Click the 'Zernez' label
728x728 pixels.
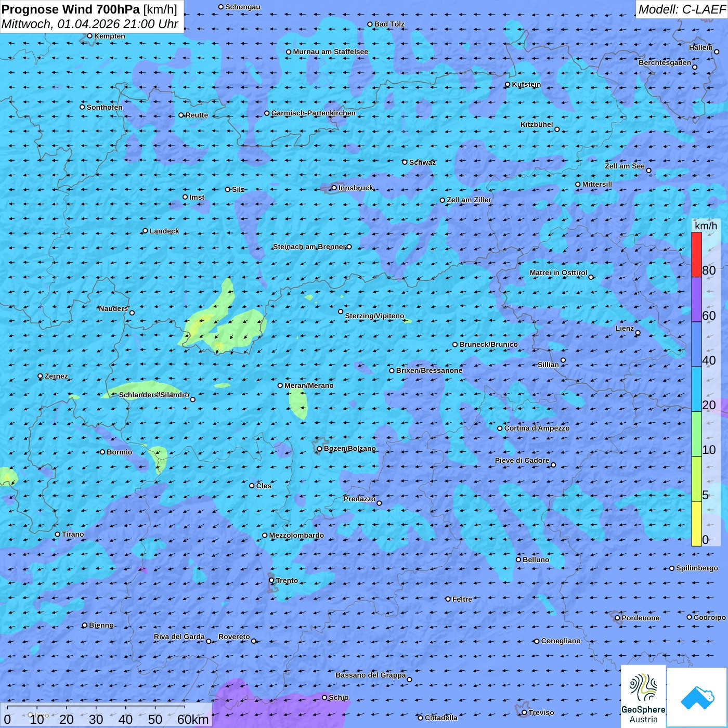(56, 376)
